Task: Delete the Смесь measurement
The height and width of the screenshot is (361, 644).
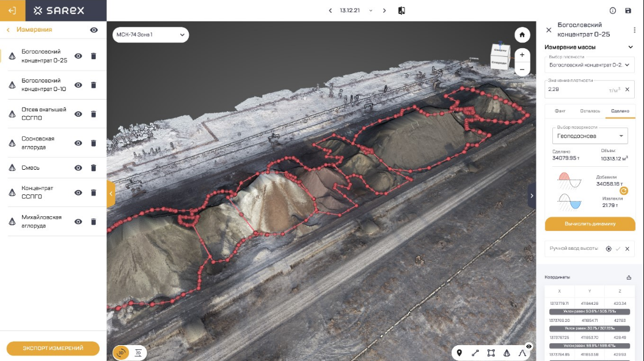Action: click(93, 168)
